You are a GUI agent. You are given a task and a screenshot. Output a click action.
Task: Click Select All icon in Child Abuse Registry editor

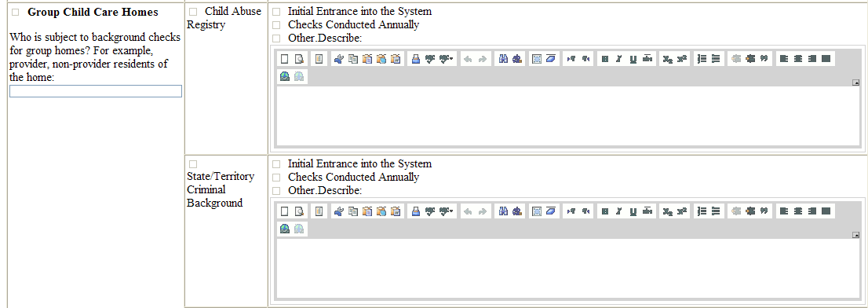[536, 59]
